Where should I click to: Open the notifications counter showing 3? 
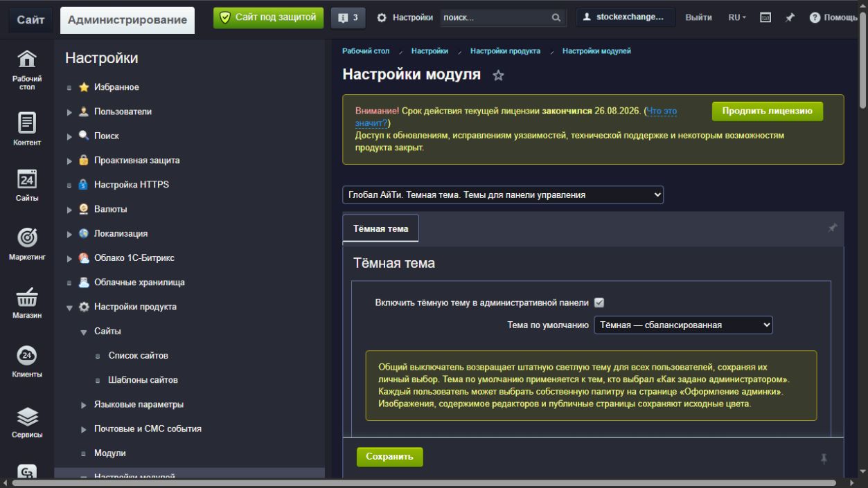click(348, 18)
